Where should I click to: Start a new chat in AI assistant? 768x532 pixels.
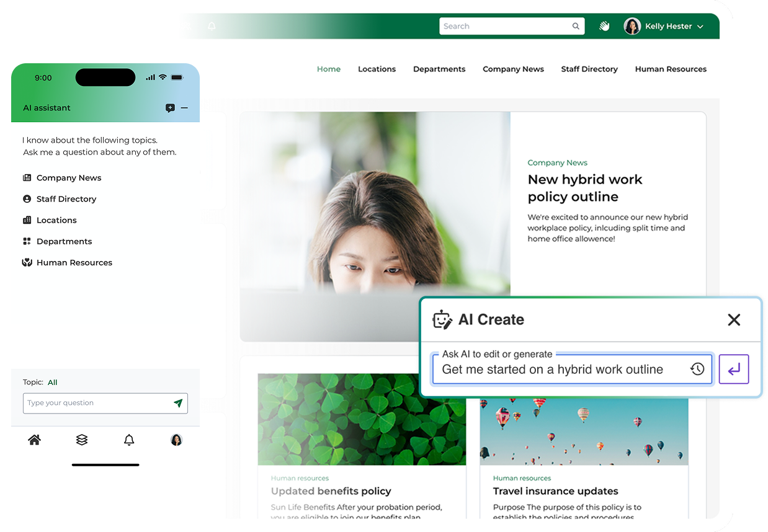[170, 108]
